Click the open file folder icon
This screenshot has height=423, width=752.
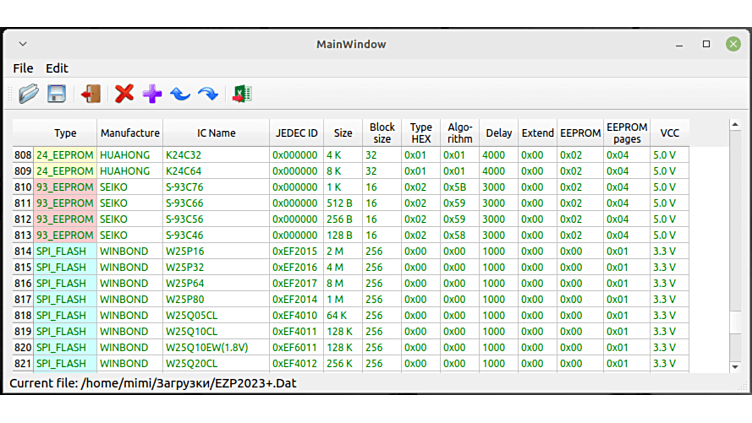click(x=28, y=94)
